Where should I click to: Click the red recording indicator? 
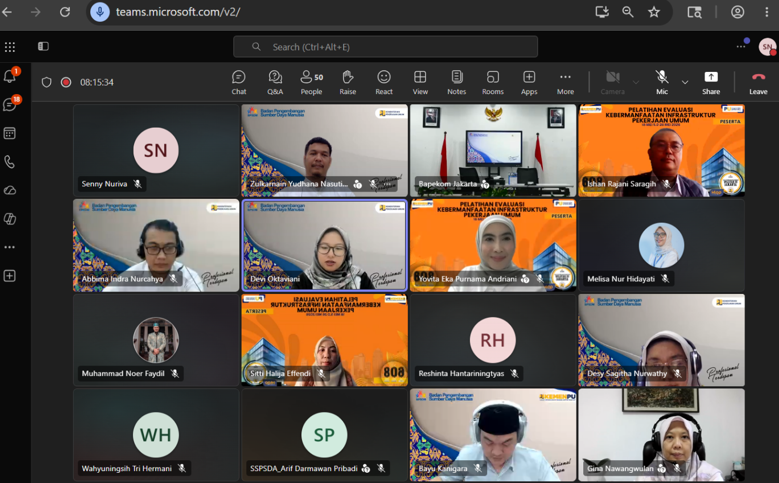click(66, 82)
